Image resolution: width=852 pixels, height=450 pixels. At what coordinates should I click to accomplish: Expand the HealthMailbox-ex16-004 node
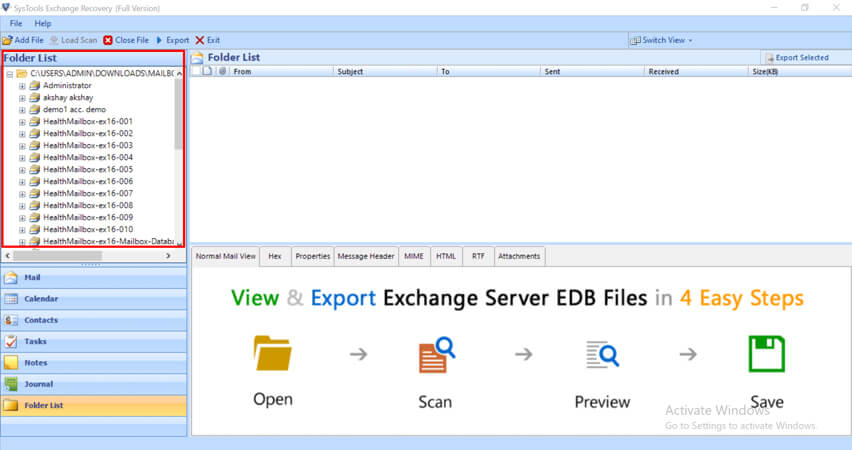click(x=22, y=158)
